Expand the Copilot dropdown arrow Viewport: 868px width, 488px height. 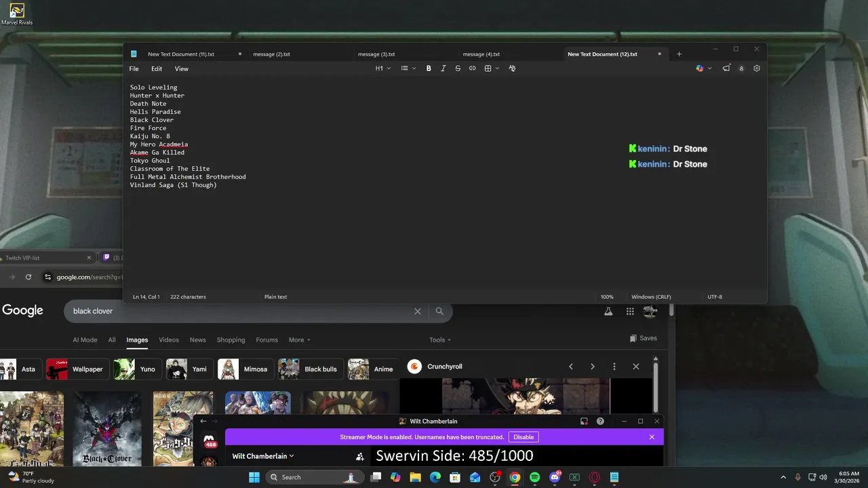[709, 68]
